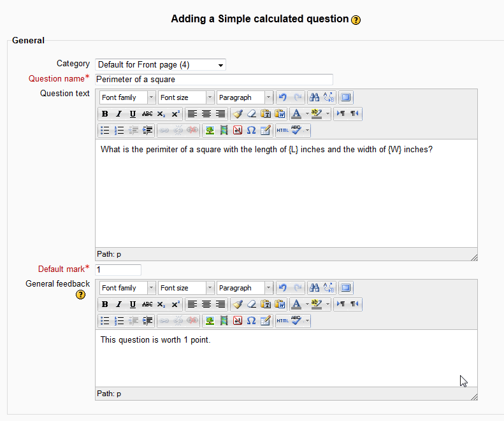Click Bold in the Question text toolbar

pyautogui.click(x=105, y=114)
